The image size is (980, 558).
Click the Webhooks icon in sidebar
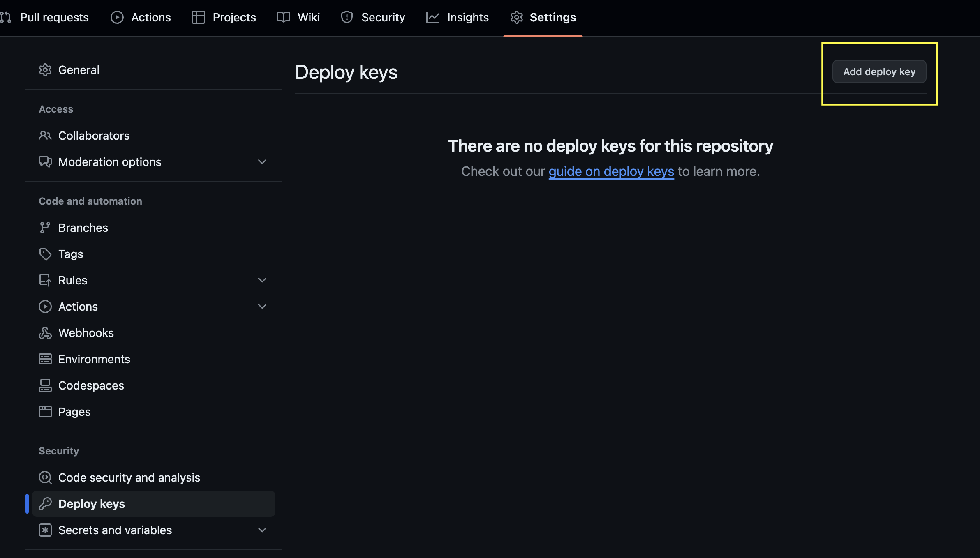tap(45, 333)
